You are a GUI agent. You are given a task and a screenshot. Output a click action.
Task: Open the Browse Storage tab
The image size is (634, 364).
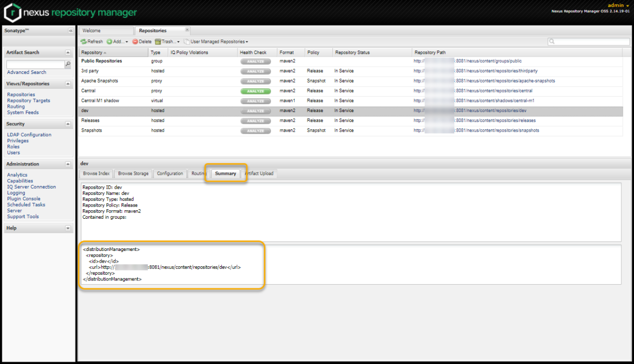(133, 173)
